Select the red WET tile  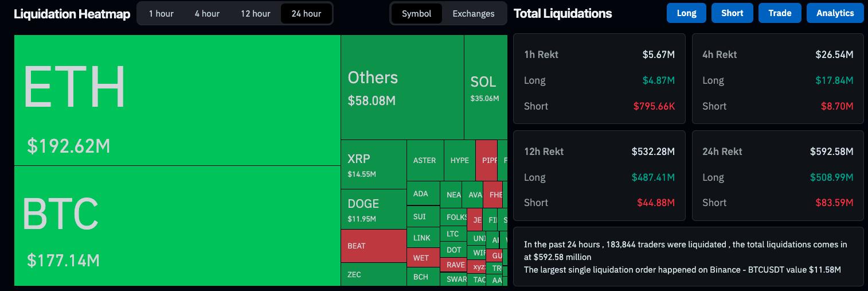click(423, 258)
